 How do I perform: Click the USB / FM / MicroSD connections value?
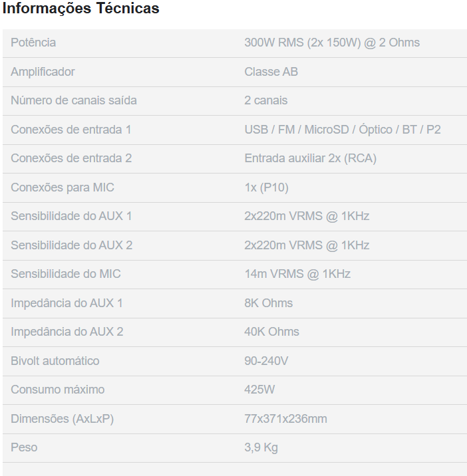(343, 130)
